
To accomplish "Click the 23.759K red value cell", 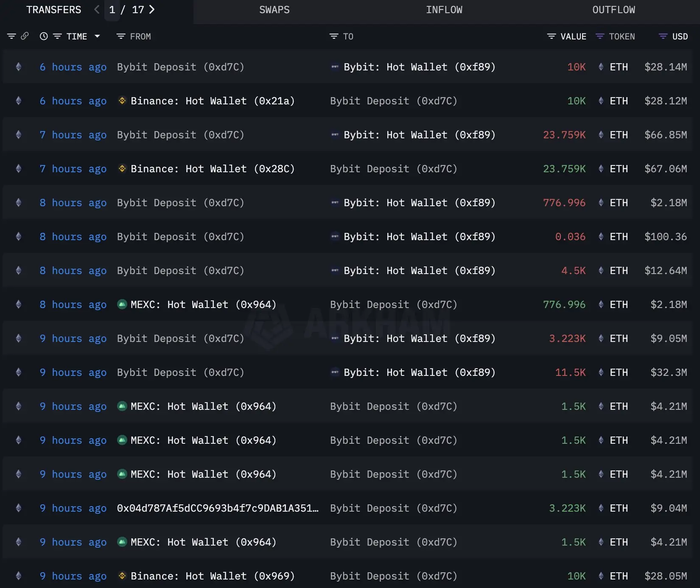I will tap(564, 135).
